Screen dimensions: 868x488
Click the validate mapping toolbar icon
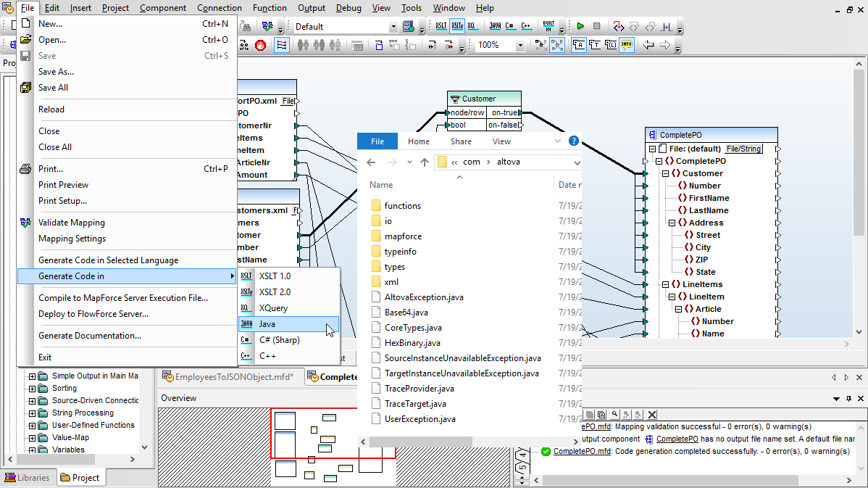[267, 26]
